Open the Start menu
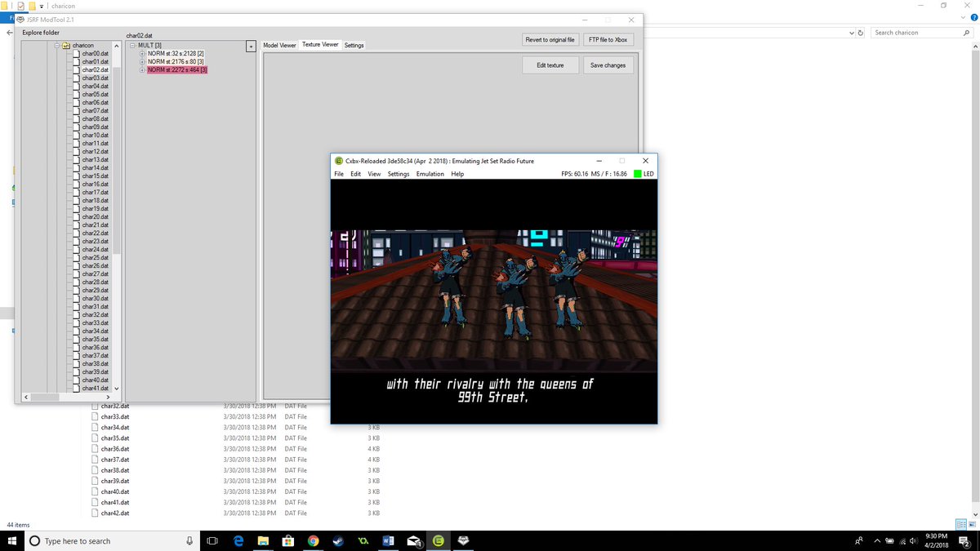Viewport: 980px width, 551px height. point(13,540)
